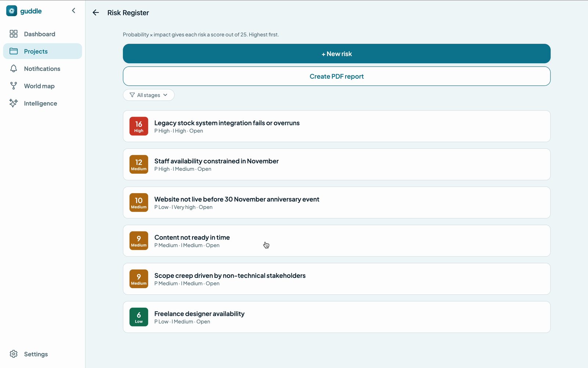
Task: Create PDF report
Action: pos(337,76)
